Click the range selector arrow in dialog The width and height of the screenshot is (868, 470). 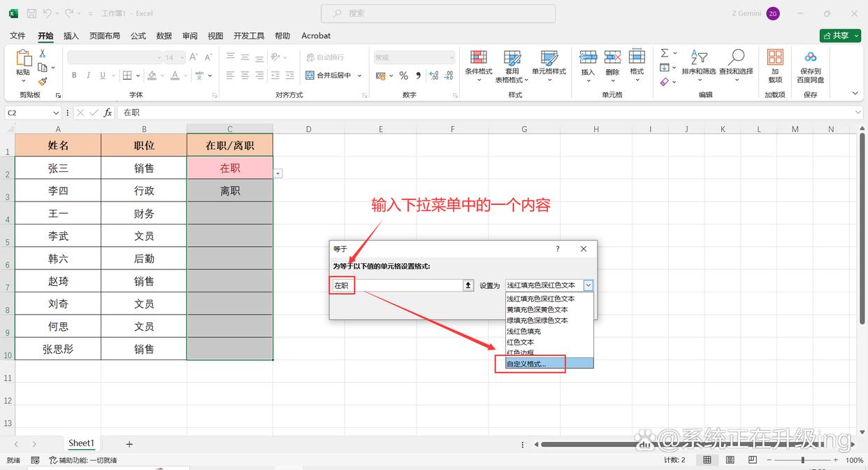(468, 285)
